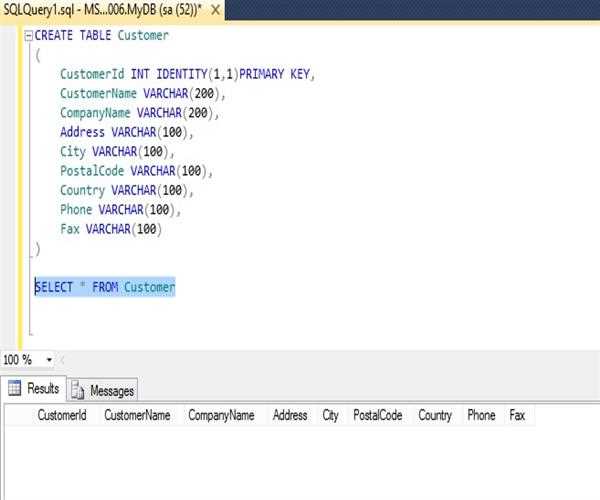The height and width of the screenshot is (500, 600).
Task: Click the horizontal scroll left arrow beside zoom
Action: tap(64, 360)
